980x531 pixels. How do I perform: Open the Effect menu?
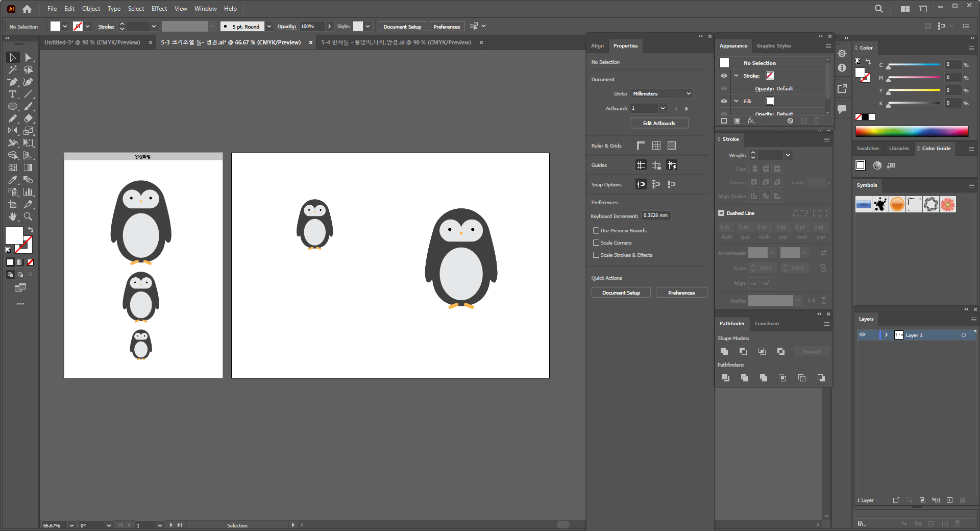pyautogui.click(x=159, y=9)
